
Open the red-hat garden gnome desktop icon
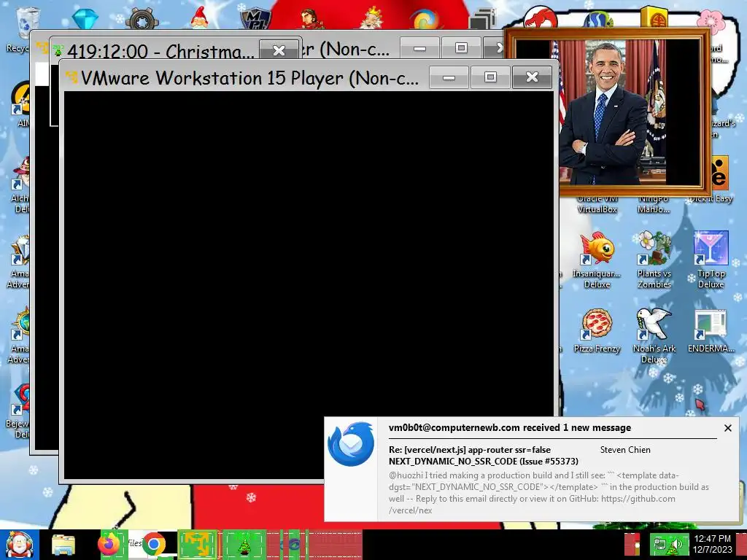199,19
